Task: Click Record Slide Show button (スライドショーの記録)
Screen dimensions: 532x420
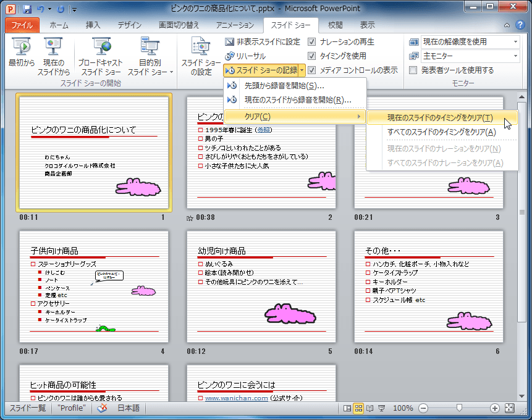Action: (x=261, y=70)
